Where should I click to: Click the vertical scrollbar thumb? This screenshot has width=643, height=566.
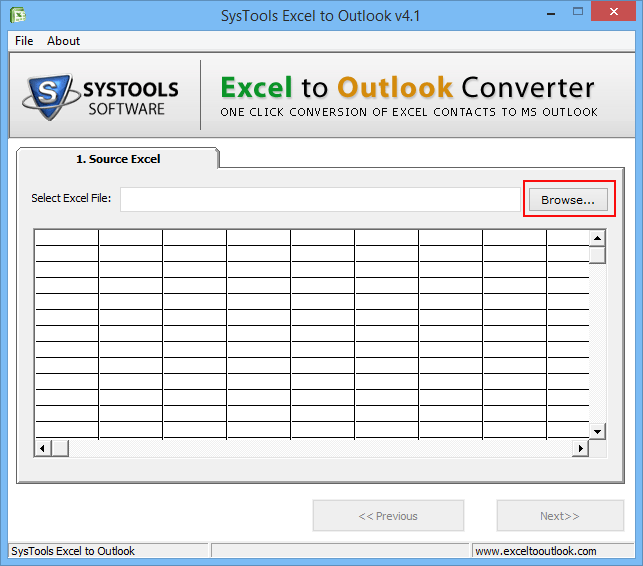click(597, 255)
